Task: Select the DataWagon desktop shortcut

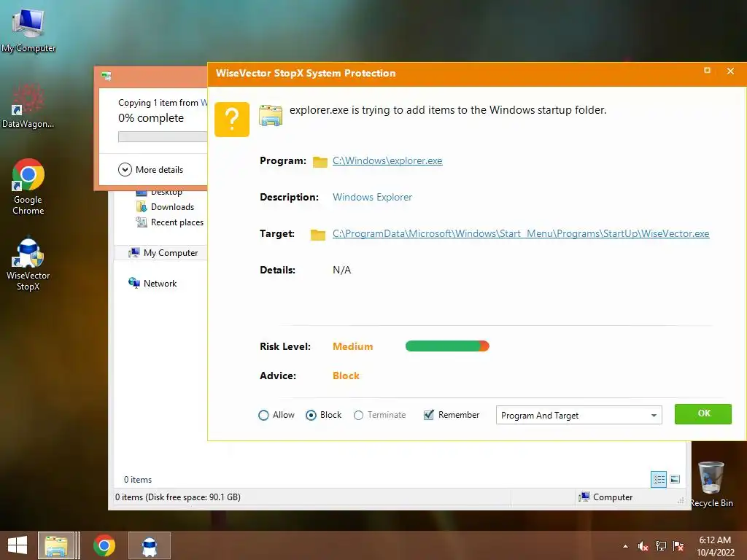Action: [x=28, y=106]
